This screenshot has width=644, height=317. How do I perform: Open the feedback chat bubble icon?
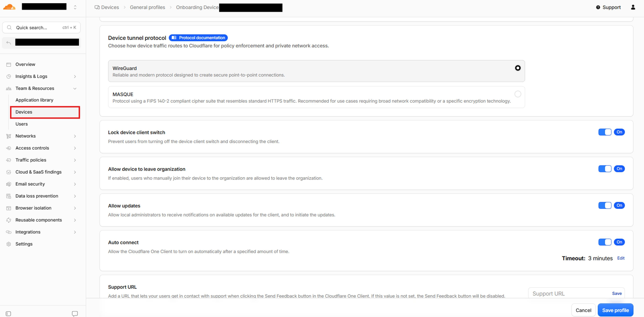[75, 313]
